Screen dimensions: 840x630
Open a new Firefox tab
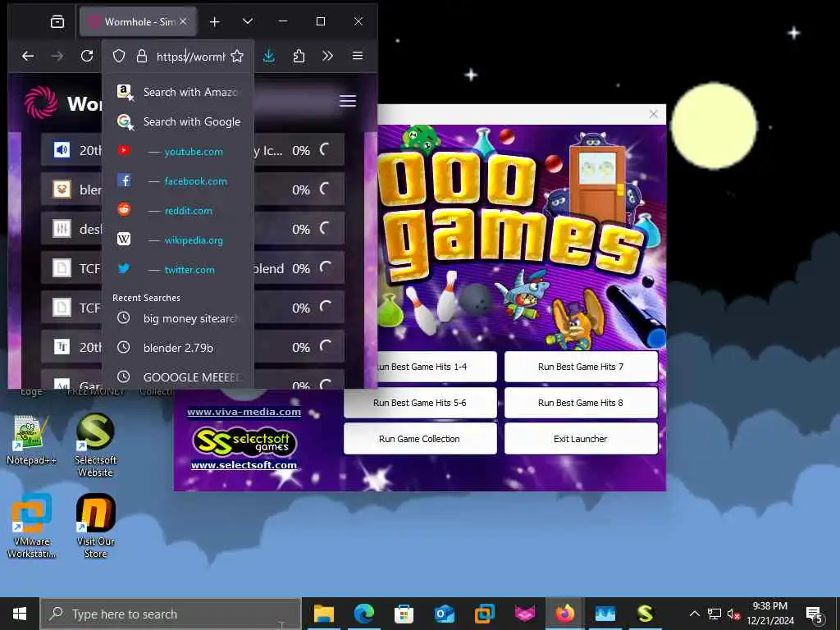215,21
